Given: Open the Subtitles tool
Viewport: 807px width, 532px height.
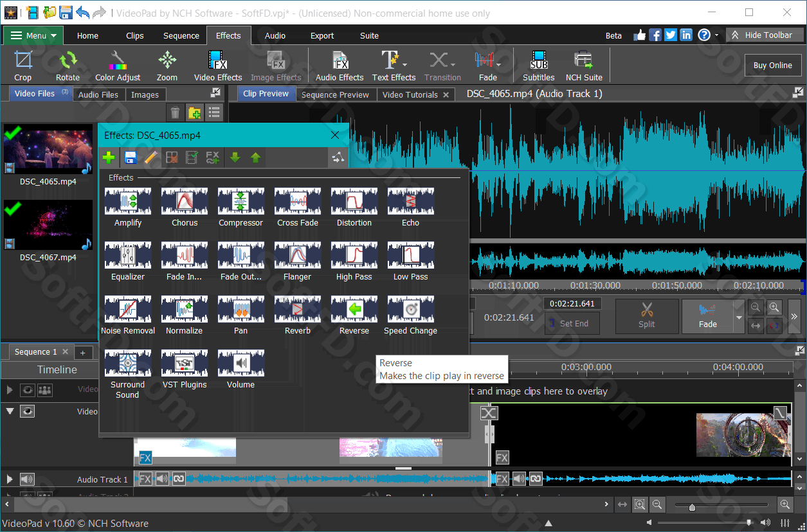Looking at the screenshot, I should [x=539, y=66].
